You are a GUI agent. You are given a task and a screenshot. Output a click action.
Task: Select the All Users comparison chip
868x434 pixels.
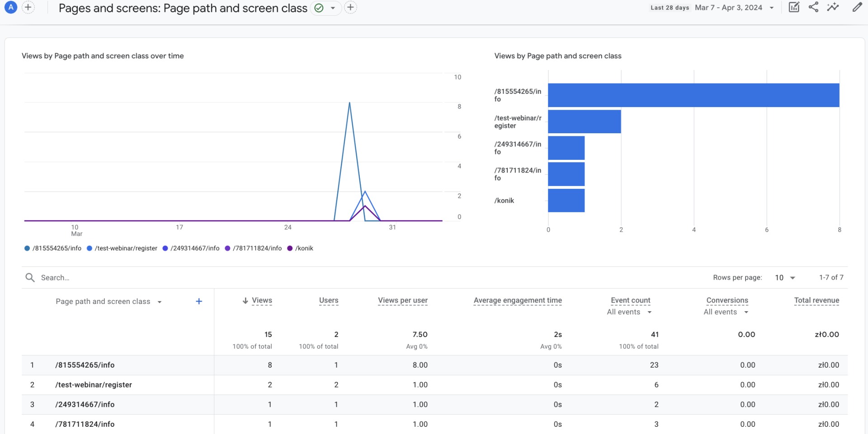[x=10, y=7]
